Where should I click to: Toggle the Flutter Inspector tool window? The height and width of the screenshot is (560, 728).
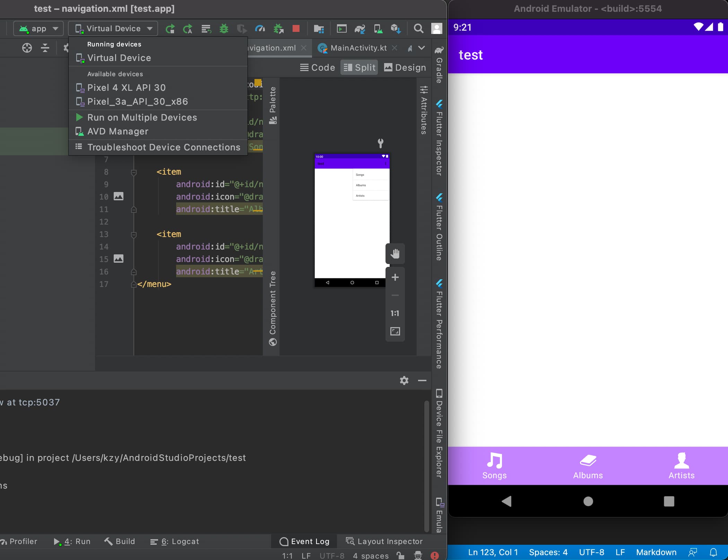click(x=439, y=138)
